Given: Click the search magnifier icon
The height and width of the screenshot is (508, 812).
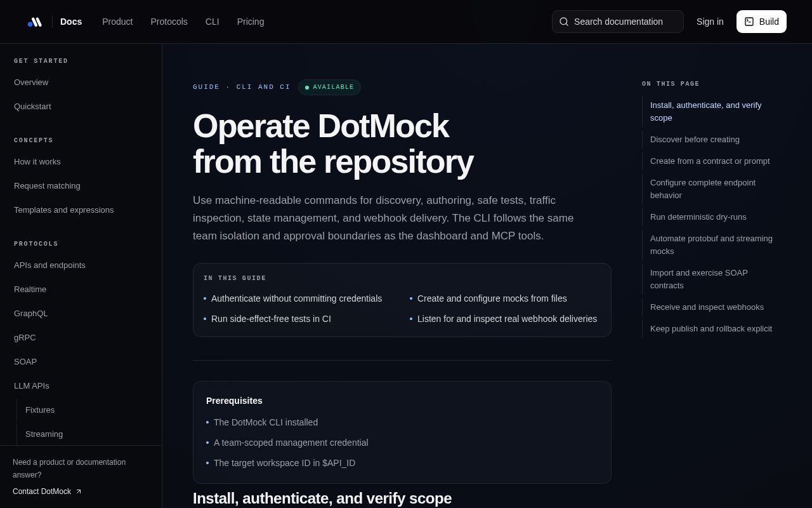Looking at the screenshot, I should [564, 22].
